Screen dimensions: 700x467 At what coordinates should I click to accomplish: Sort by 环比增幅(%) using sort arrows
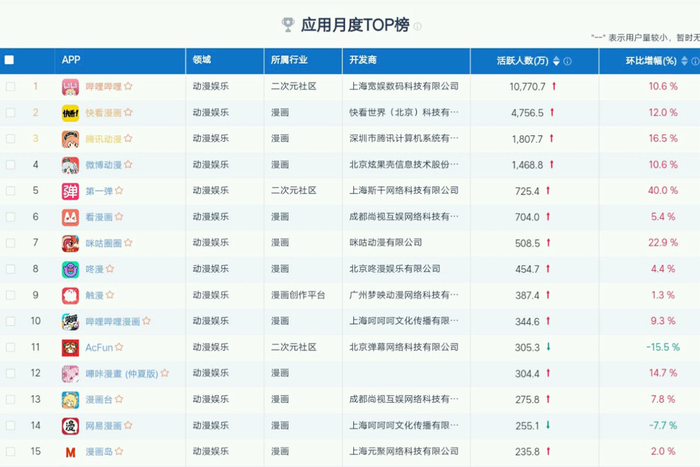(x=684, y=61)
